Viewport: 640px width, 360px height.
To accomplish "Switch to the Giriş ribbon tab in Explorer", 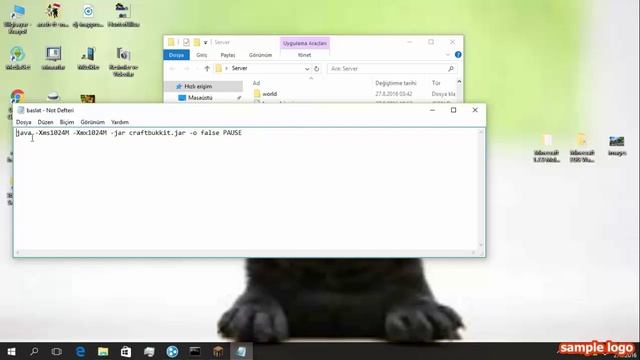I will pos(202,55).
